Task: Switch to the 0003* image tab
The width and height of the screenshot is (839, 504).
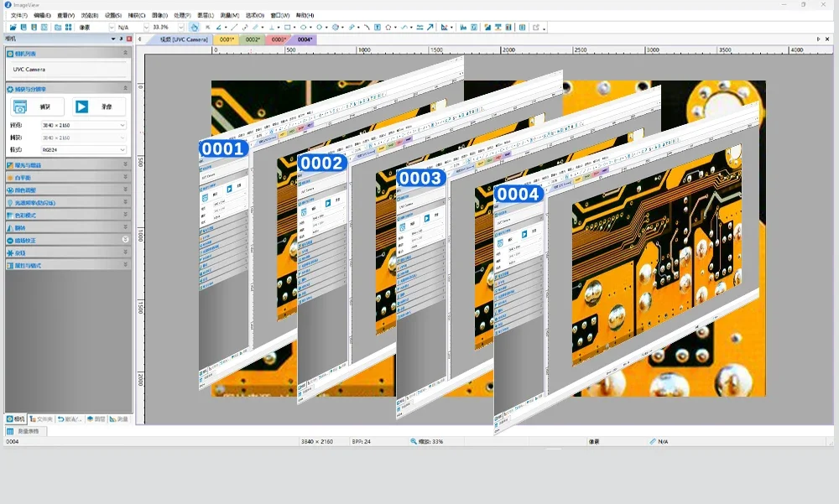Action: coord(279,39)
